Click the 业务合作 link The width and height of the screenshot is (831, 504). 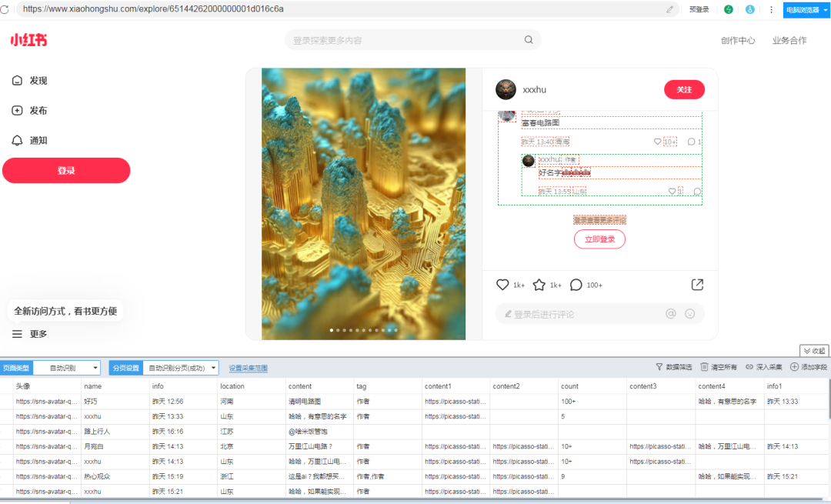(789, 40)
